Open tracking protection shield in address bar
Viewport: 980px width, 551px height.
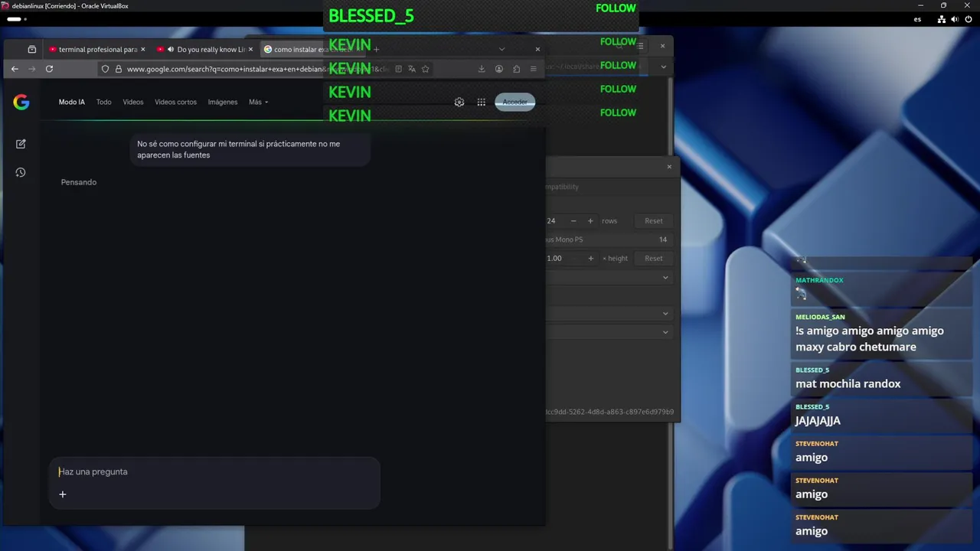(106, 69)
